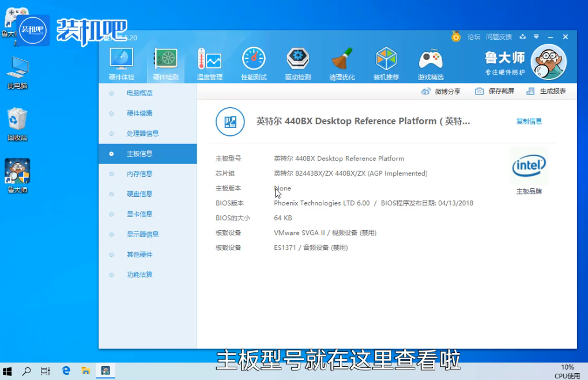This screenshot has width=588, height=380.
Task: Click 保存截屏 save screenshot button
Action: click(x=495, y=91)
